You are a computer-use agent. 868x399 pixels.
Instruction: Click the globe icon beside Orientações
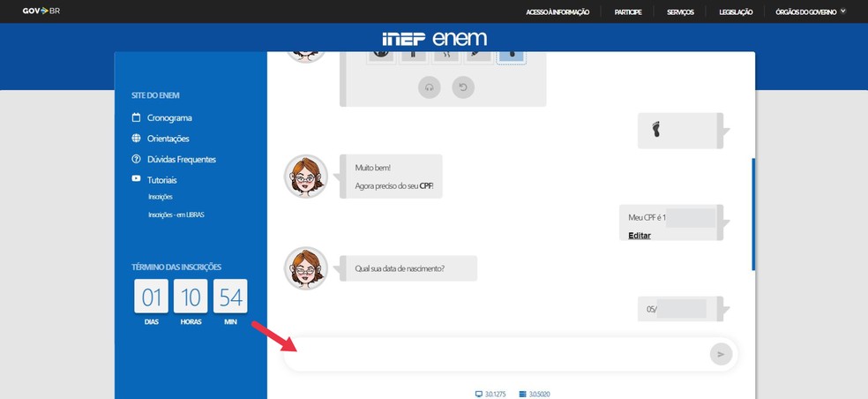tap(136, 138)
